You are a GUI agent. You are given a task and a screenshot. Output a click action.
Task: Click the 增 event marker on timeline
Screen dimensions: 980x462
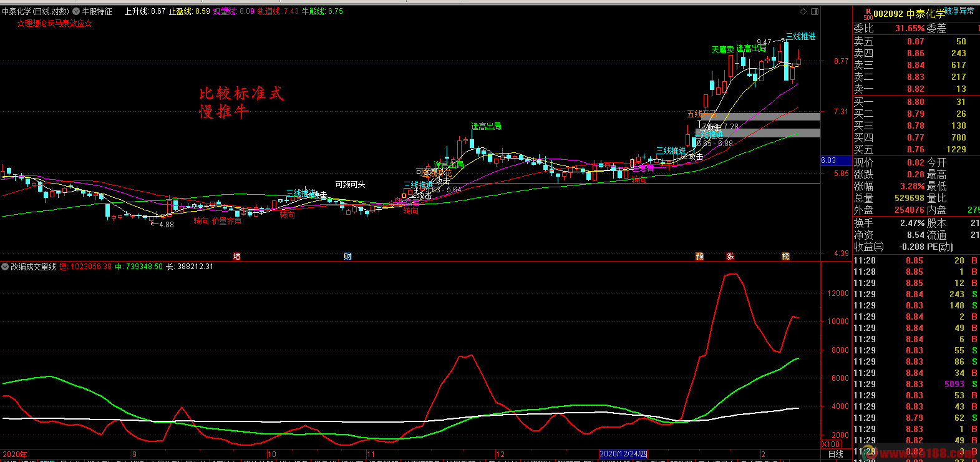pyautogui.click(x=236, y=257)
